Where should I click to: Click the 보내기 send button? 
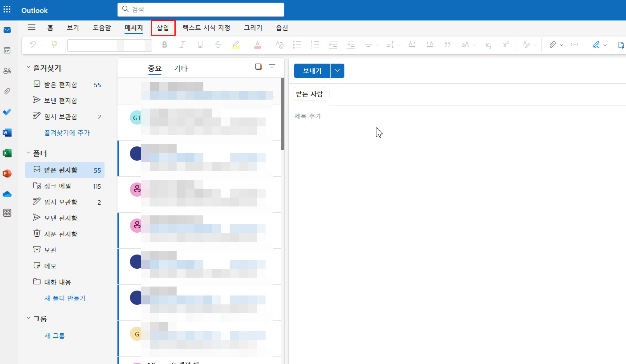click(312, 71)
